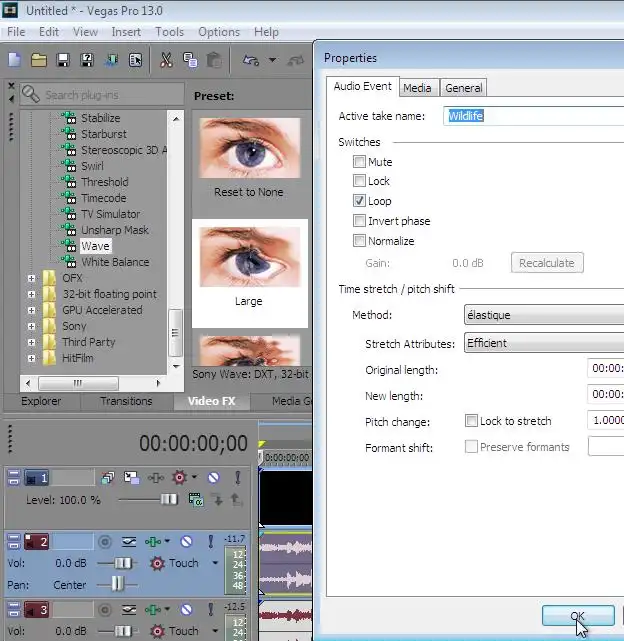This screenshot has height=641, width=624.
Task: Solo audio track 2
Action: click(211, 542)
